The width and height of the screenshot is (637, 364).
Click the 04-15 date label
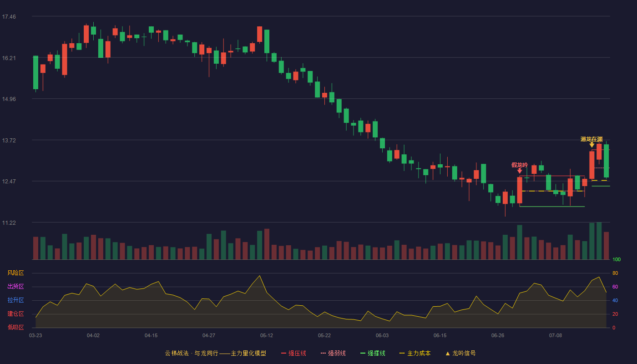click(x=151, y=335)
